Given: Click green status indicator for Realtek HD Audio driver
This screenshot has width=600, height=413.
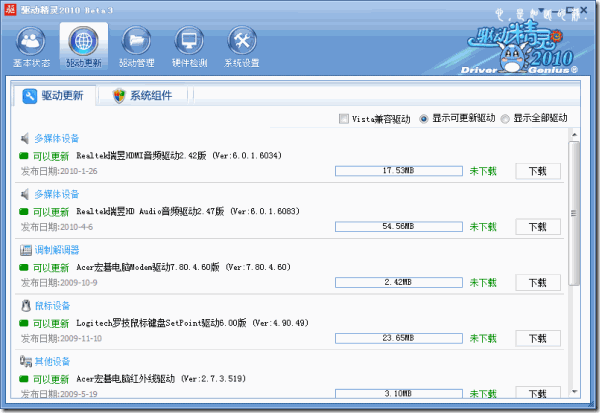Looking at the screenshot, I should click(x=24, y=211).
